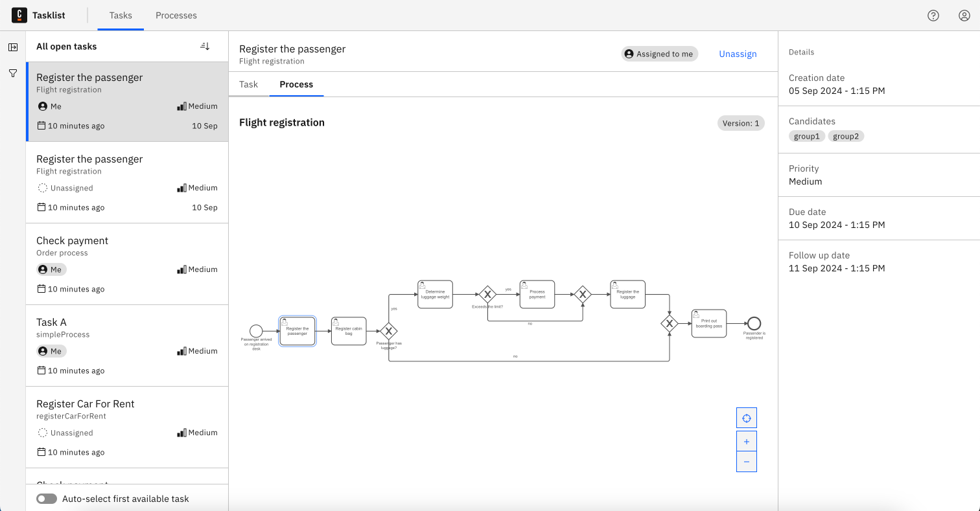Click the Unassign link
The image size is (980, 511).
(x=738, y=54)
